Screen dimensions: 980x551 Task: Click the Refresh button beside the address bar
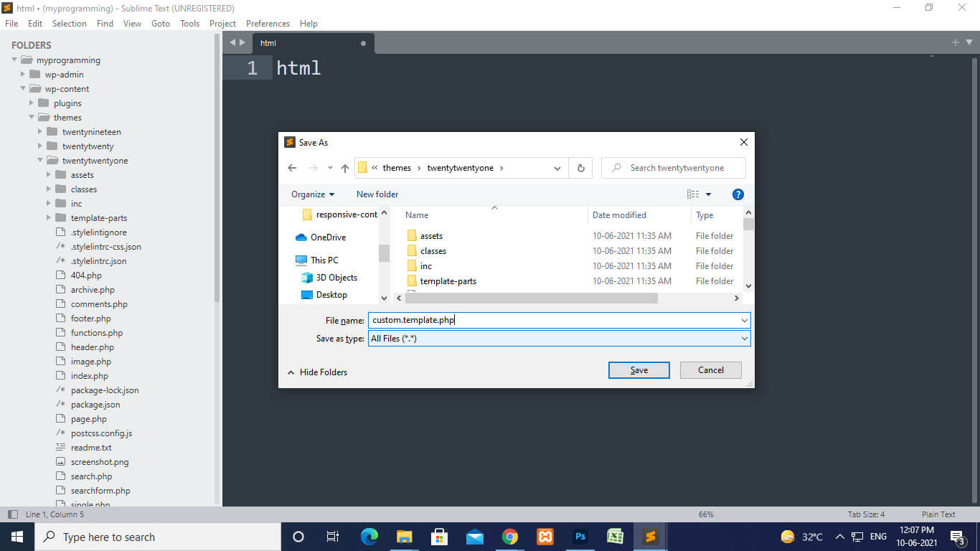coord(580,168)
